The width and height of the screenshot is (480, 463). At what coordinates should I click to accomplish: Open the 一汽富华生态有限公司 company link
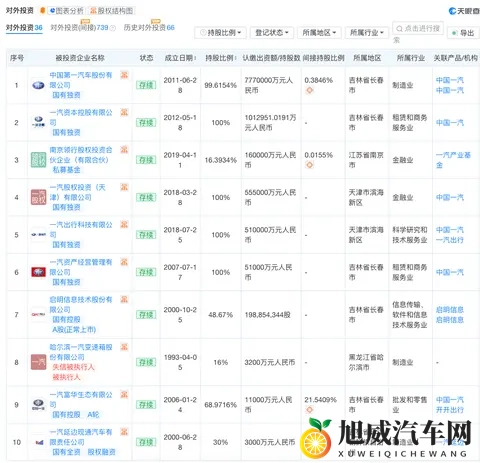pyautogui.click(x=81, y=399)
